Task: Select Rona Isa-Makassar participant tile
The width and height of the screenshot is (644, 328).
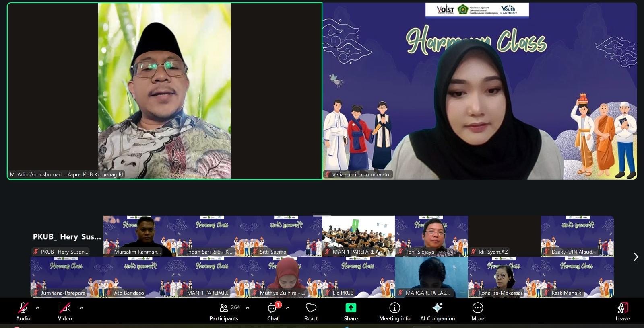Action: tap(504, 277)
